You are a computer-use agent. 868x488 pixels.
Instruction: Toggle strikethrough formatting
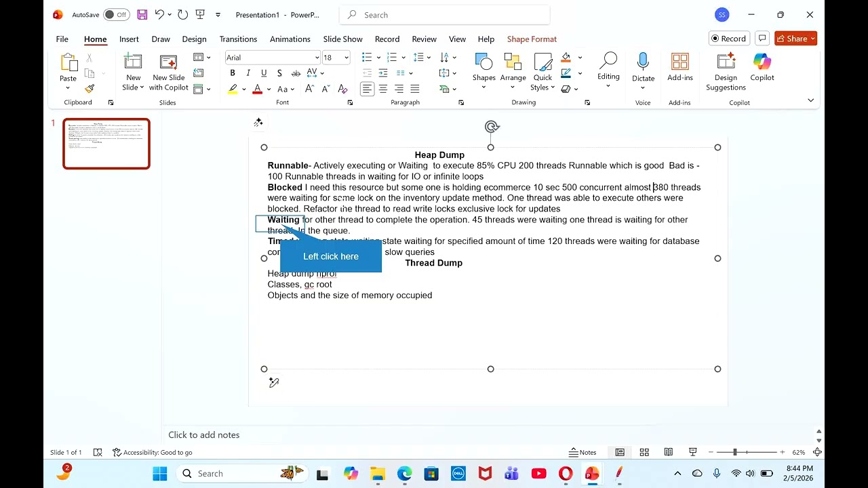296,73
